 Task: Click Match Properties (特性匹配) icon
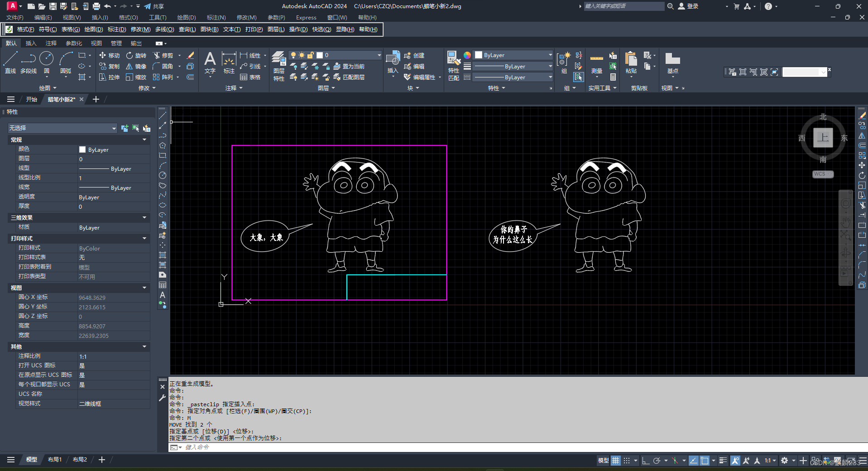pyautogui.click(x=454, y=66)
